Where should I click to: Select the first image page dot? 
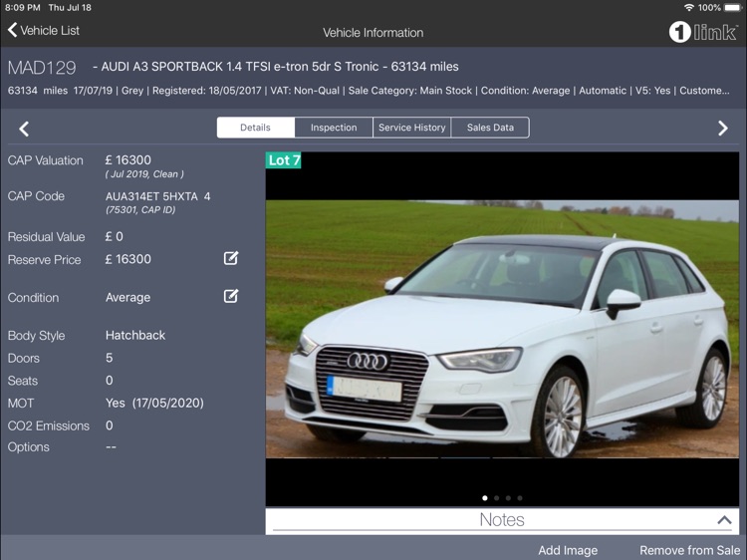tap(485, 498)
